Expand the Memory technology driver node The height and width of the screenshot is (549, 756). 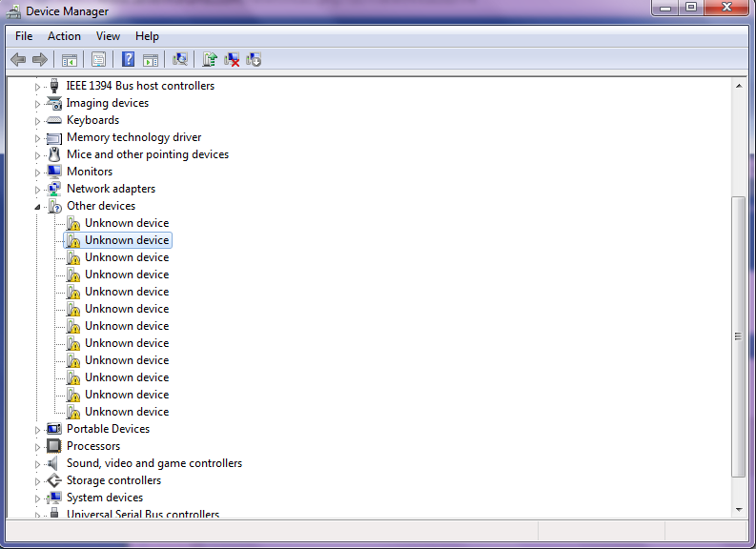pos(37,138)
